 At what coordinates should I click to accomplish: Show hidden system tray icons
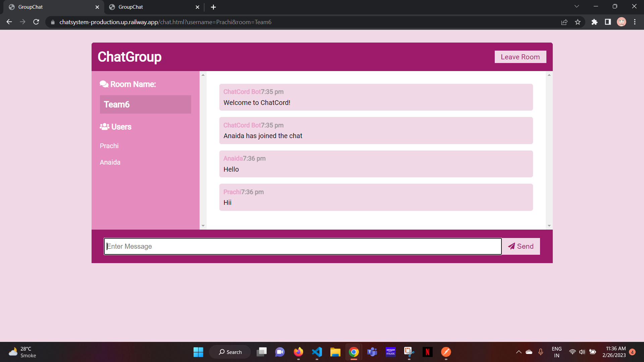coord(519,352)
